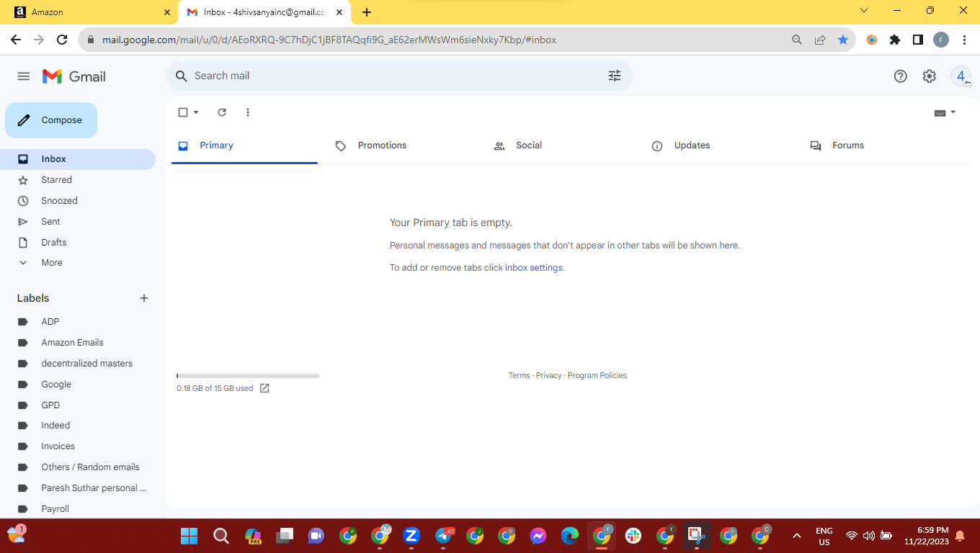Tick the select-all messages checkbox
This screenshot has height=553, width=980.
pos(183,112)
